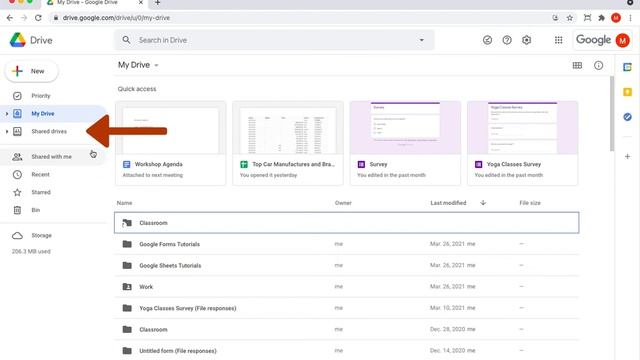Click the Shared with me people icon
640x360 pixels.
click(17, 157)
